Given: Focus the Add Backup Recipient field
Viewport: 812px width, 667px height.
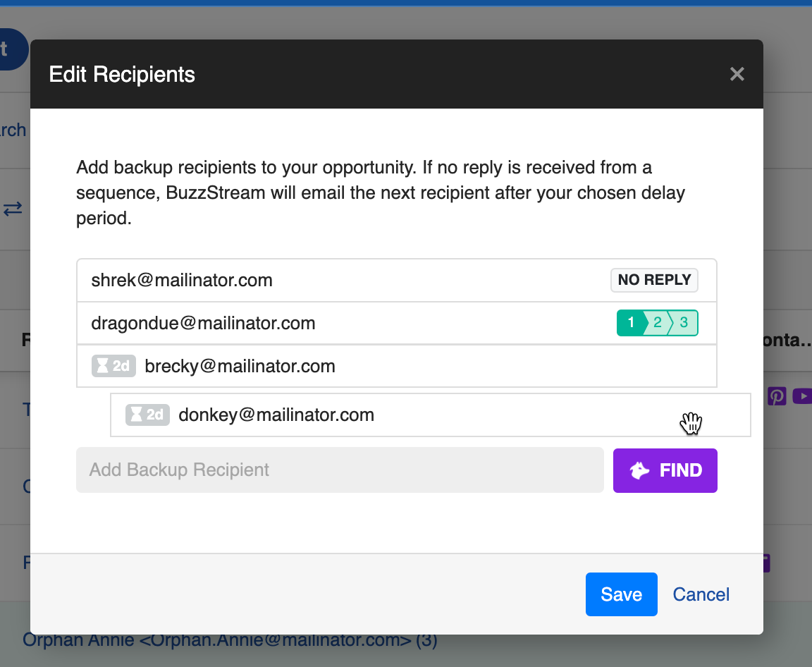Looking at the screenshot, I should click(339, 470).
